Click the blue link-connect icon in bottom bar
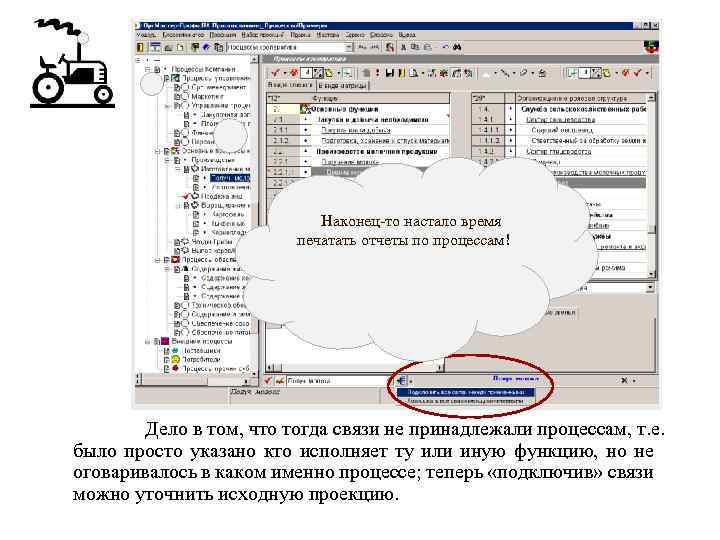The image size is (720, 540). (x=401, y=380)
